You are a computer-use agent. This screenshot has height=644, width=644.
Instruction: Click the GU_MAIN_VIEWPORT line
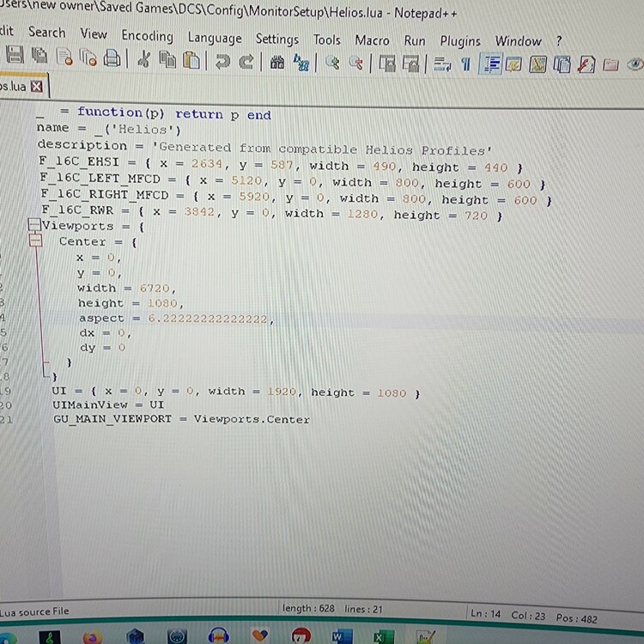click(x=181, y=419)
